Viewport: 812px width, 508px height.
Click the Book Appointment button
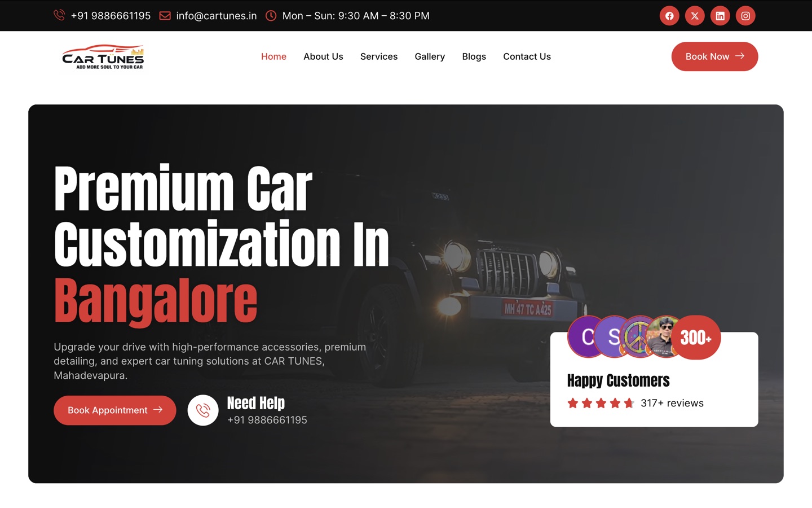coord(115,410)
